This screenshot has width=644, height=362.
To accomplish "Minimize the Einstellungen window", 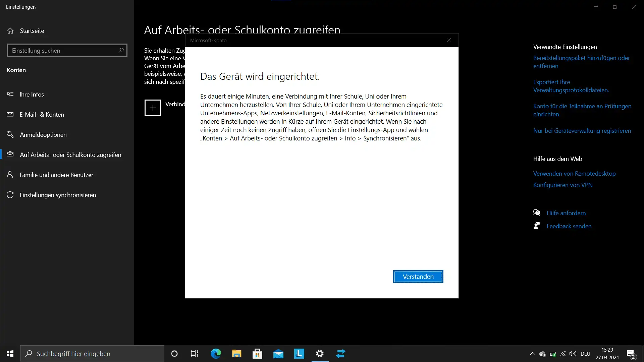I will click(596, 7).
